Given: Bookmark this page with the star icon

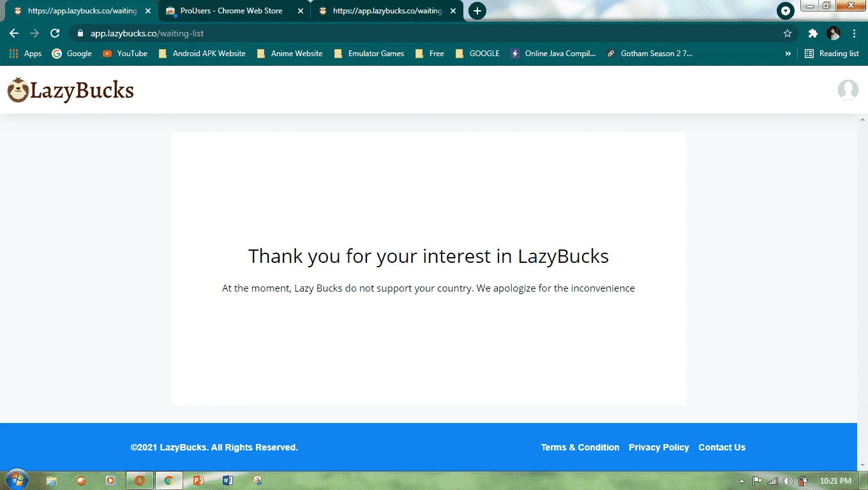Looking at the screenshot, I should tap(788, 33).
